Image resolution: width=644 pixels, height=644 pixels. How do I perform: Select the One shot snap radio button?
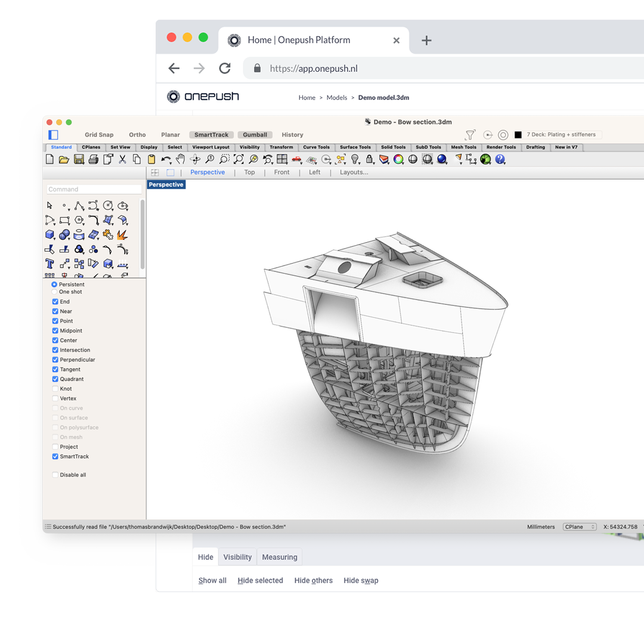pyautogui.click(x=54, y=292)
